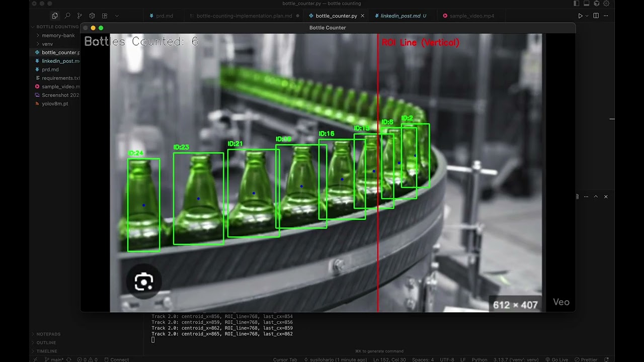
Task: Open requirements.txt in the file explorer
Action: [55, 78]
